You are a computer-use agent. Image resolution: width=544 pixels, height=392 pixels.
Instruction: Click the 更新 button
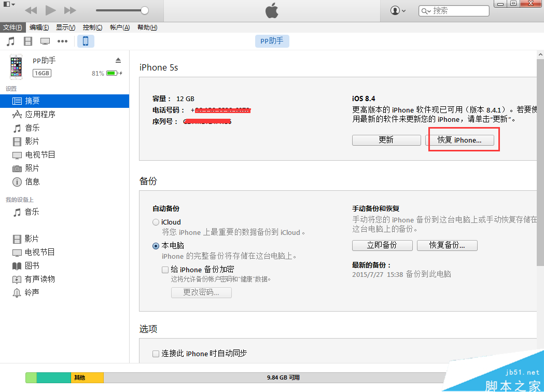coord(386,140)
